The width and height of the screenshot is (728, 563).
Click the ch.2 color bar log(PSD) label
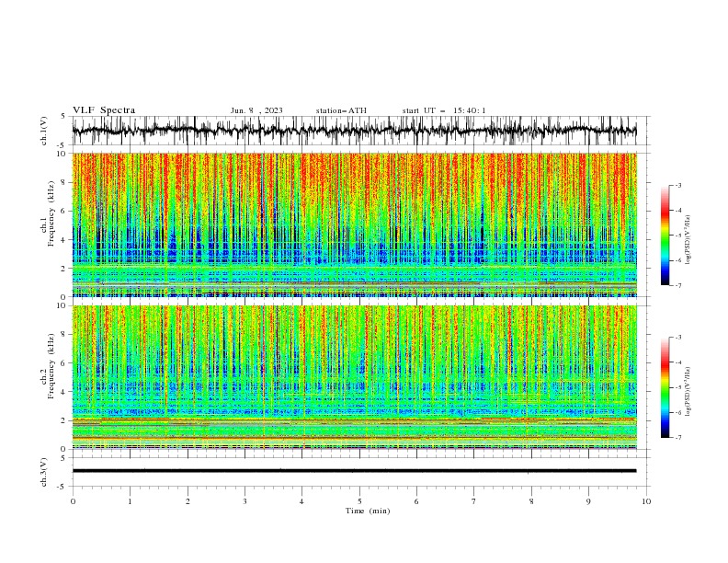click(688, 392)
